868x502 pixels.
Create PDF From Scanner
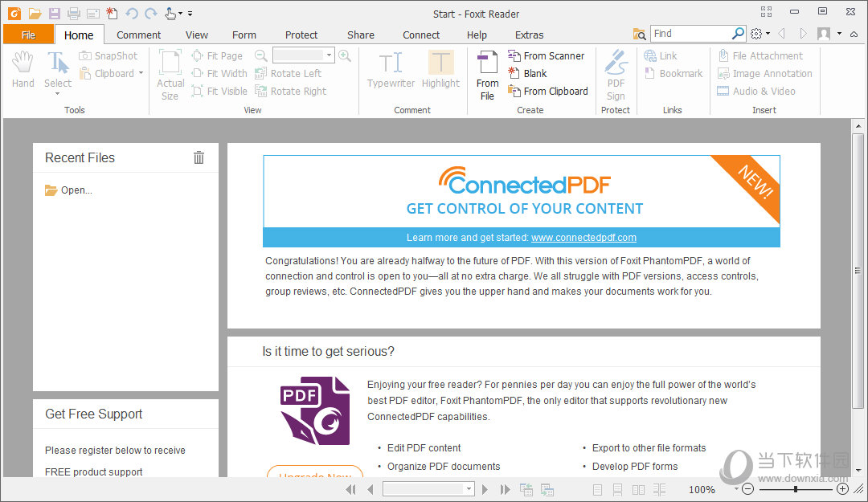coord(546,56)
